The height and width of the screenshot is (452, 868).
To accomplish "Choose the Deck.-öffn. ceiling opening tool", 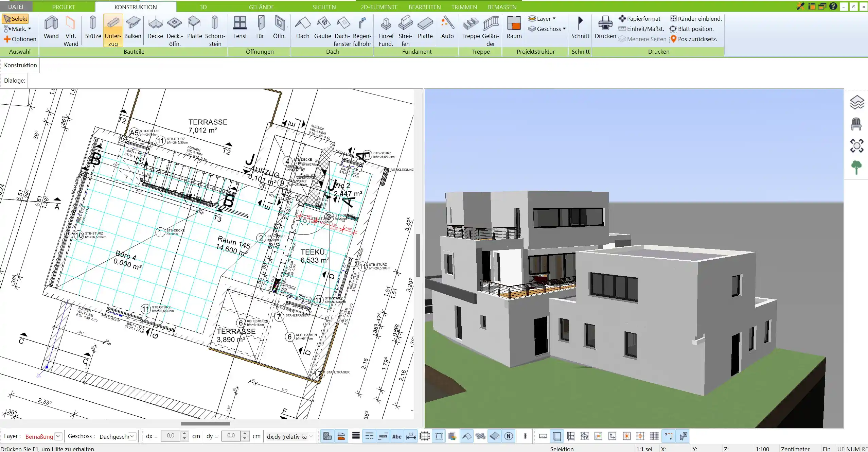I will [175, 31].
